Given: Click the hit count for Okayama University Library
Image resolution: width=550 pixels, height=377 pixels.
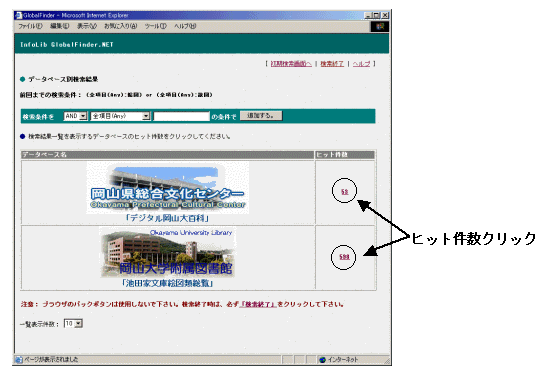Looking at the screenshot, I should tap(344, 257).
